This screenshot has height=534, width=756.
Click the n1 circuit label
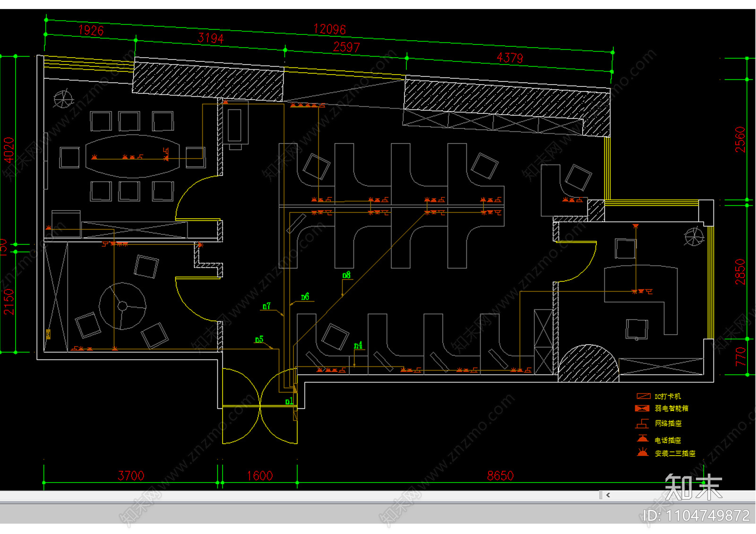[289, 401]
